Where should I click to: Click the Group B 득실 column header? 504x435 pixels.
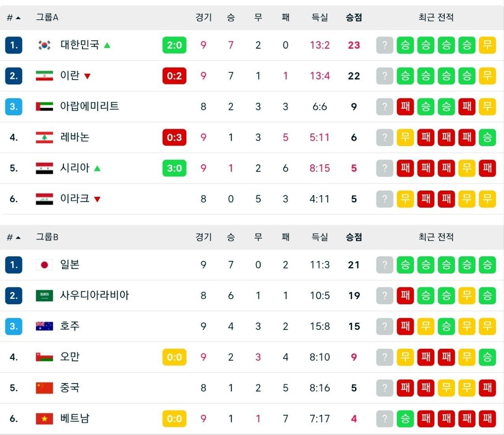pyautogui.click(x=319, y=237)
